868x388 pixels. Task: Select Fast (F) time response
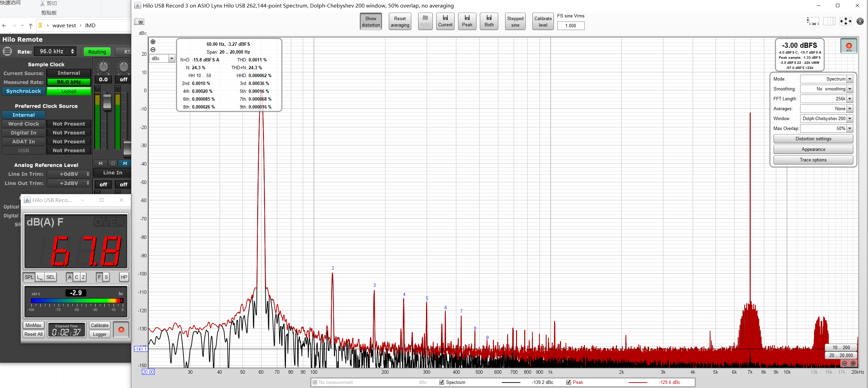click(x=99, y=277)
